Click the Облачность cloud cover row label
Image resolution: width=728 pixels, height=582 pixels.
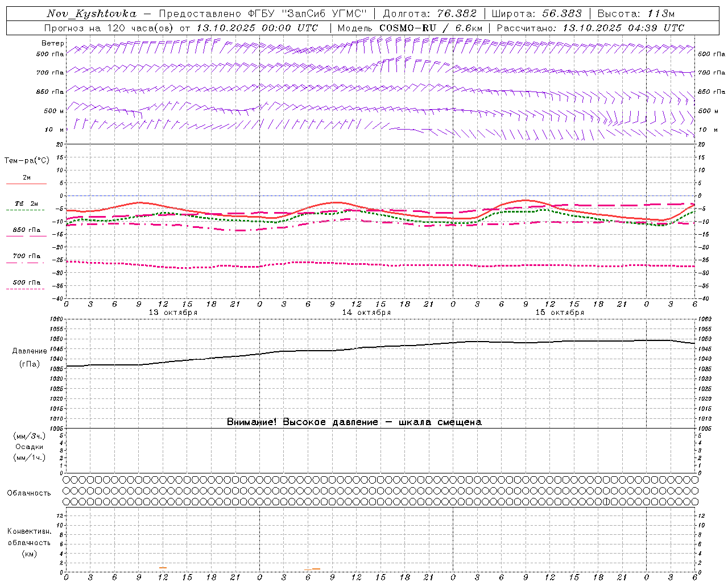click(29, 493)
